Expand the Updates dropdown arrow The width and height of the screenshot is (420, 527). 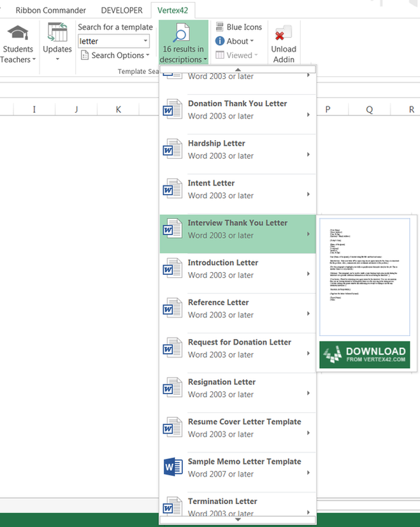(x=57, y=59)
